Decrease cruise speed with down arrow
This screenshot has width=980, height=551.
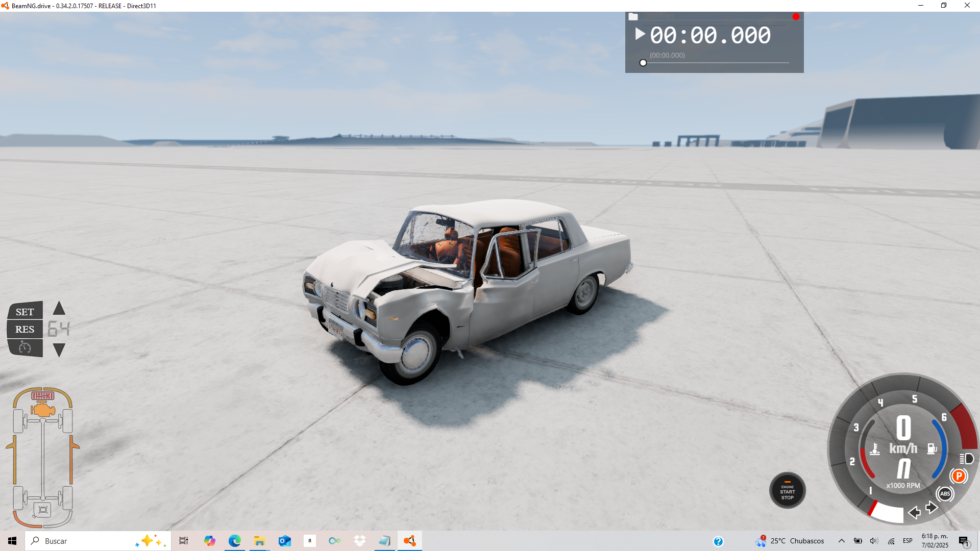click(59, 350)
